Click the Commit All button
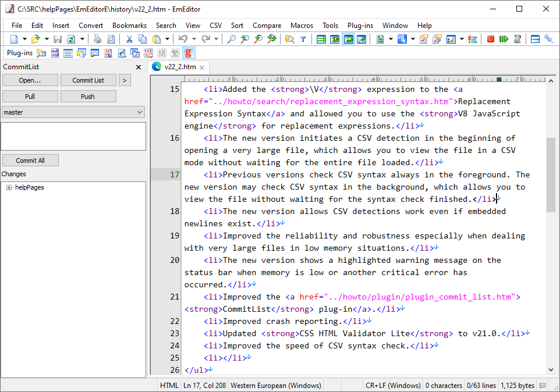This screenshot has height=392, width=560. (30, 161)
